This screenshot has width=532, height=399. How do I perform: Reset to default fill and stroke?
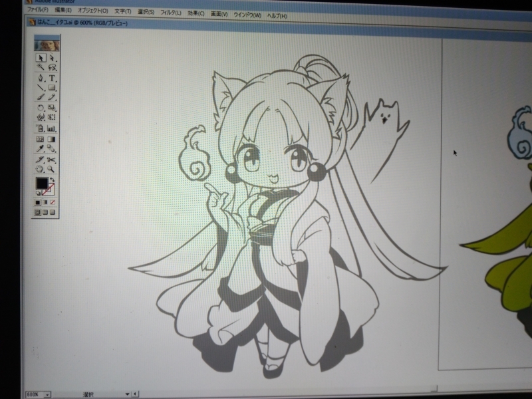click(x=38, y=193)
